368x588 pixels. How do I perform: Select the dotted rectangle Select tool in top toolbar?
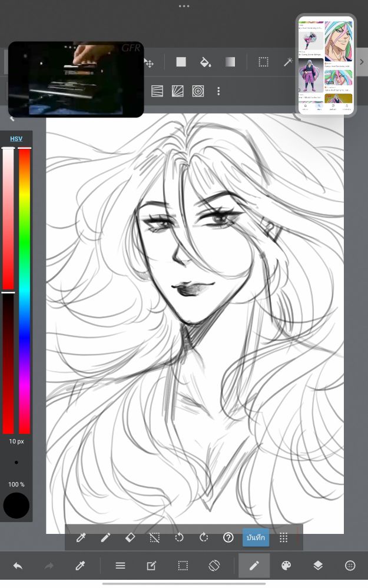pyautogui.click(x=264, y=62)
